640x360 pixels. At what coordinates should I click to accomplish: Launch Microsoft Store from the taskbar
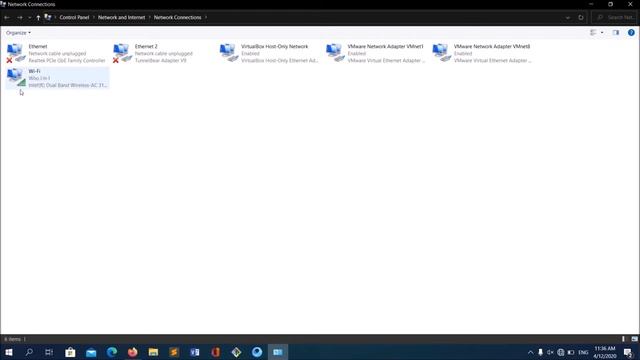click(x=70, y=352)
